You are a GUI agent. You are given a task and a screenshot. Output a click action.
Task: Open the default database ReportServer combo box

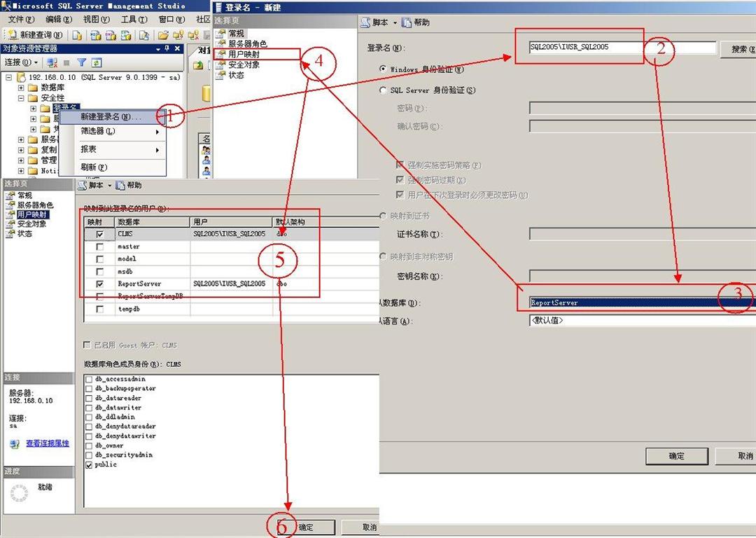pyautogui.click(x=642, y=303)
